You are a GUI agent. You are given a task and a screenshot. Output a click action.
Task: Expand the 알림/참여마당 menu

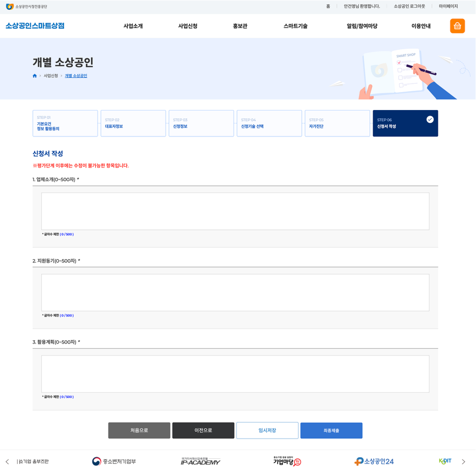[362, 26]
